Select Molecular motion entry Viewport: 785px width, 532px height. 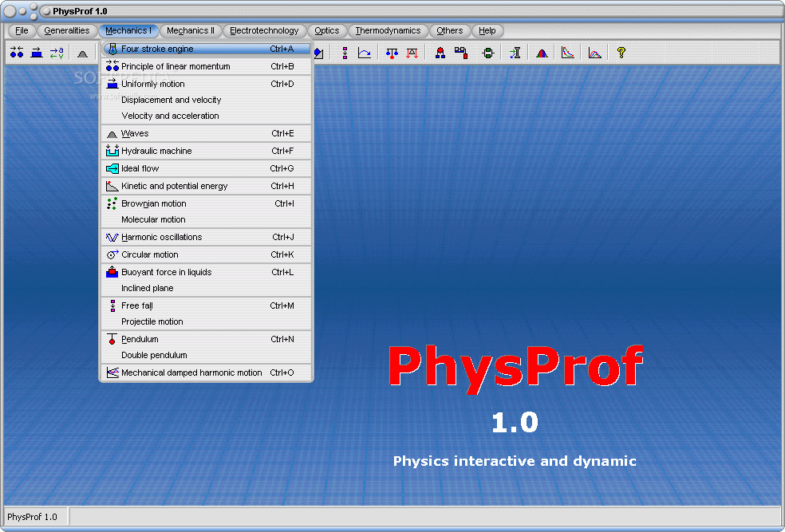207,219
